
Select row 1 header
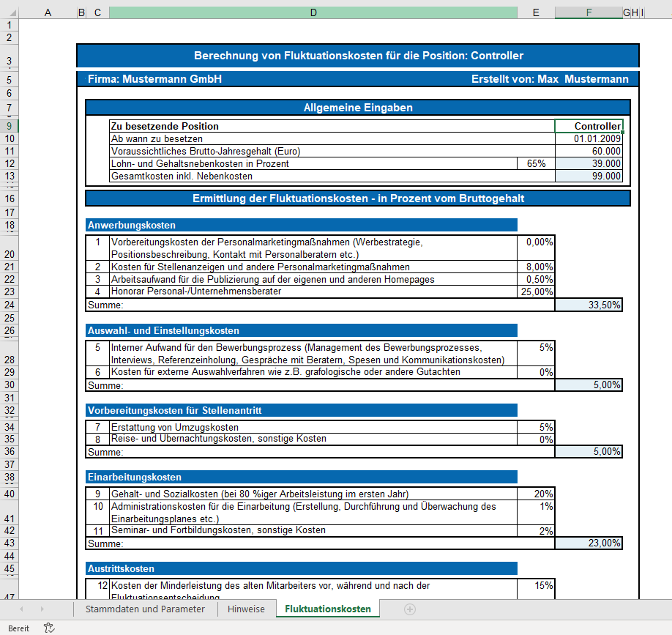coord(10,26)
